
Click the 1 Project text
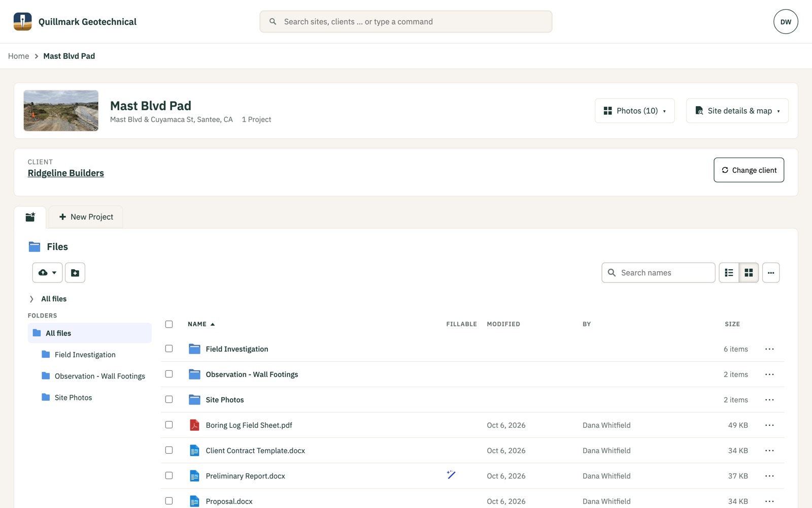(x=256, y=119)
